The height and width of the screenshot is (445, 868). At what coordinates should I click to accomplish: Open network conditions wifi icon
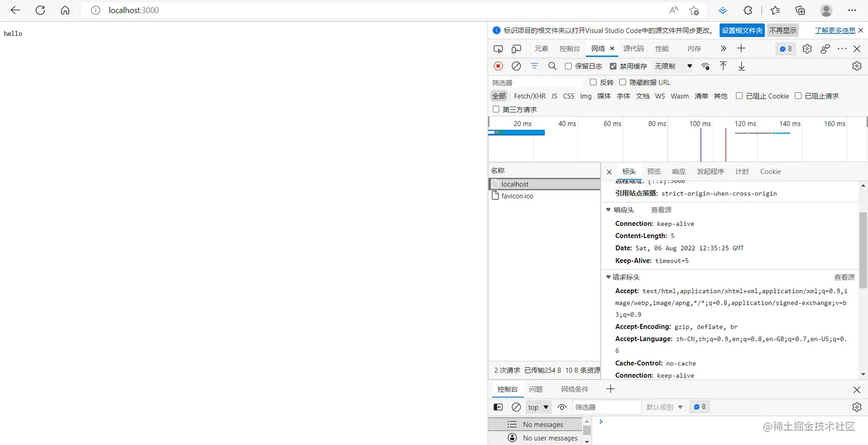[x=706, y=66]
